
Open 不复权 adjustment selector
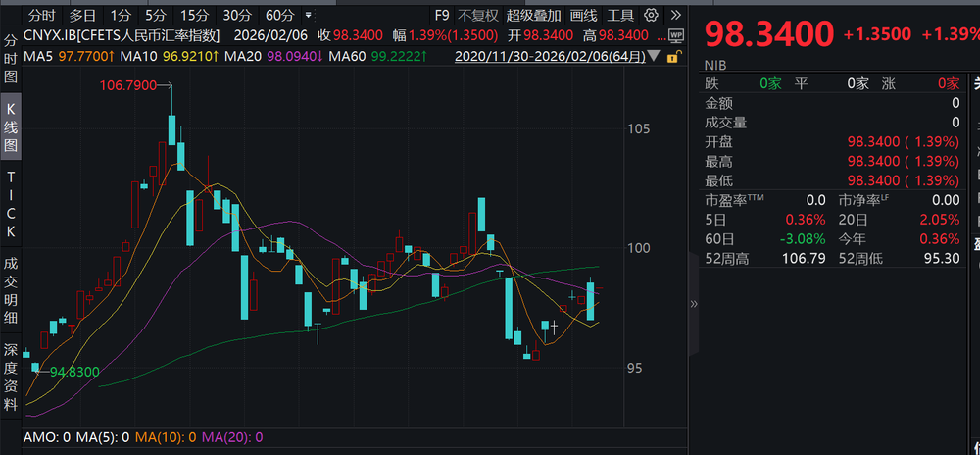click(x=478, y=15)
